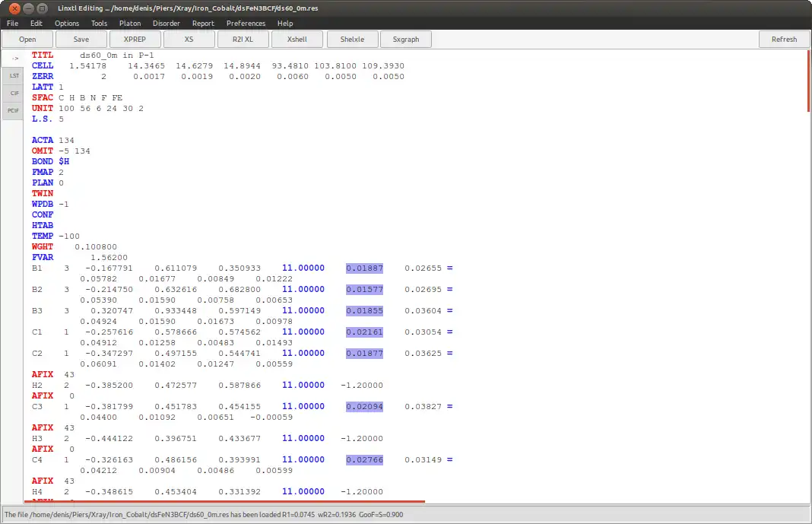Click the L.S. keyword
812x524 pixels.
42,119
